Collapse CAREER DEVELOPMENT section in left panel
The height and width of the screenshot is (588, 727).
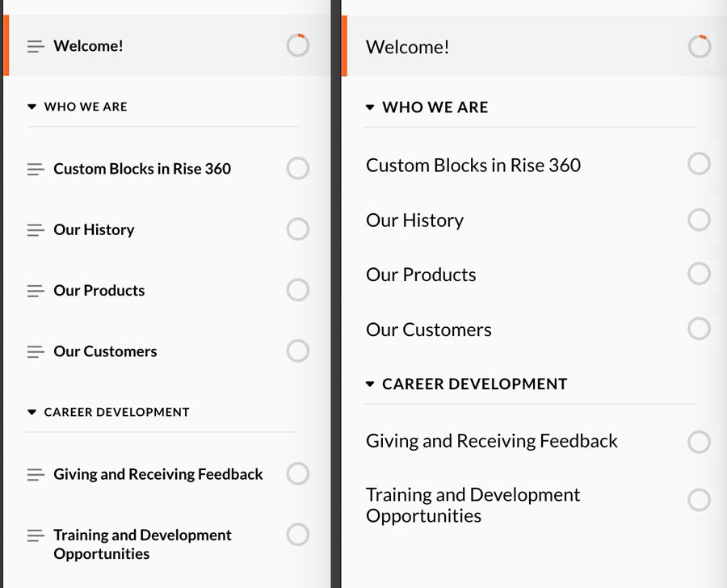(32, 412)
